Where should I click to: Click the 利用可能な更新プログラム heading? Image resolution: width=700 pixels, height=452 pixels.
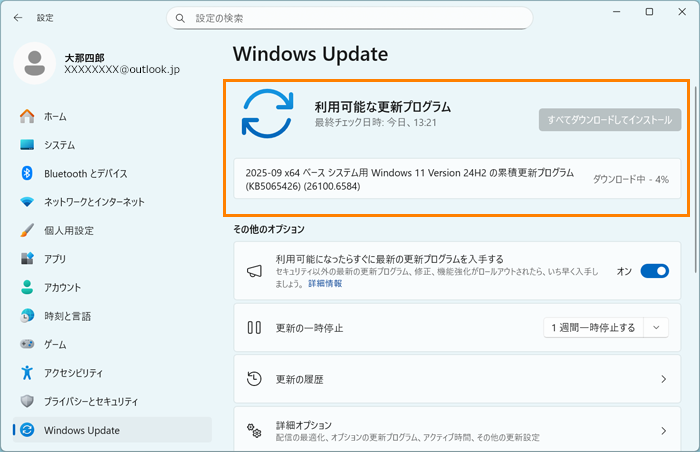(x=383, y=107)
